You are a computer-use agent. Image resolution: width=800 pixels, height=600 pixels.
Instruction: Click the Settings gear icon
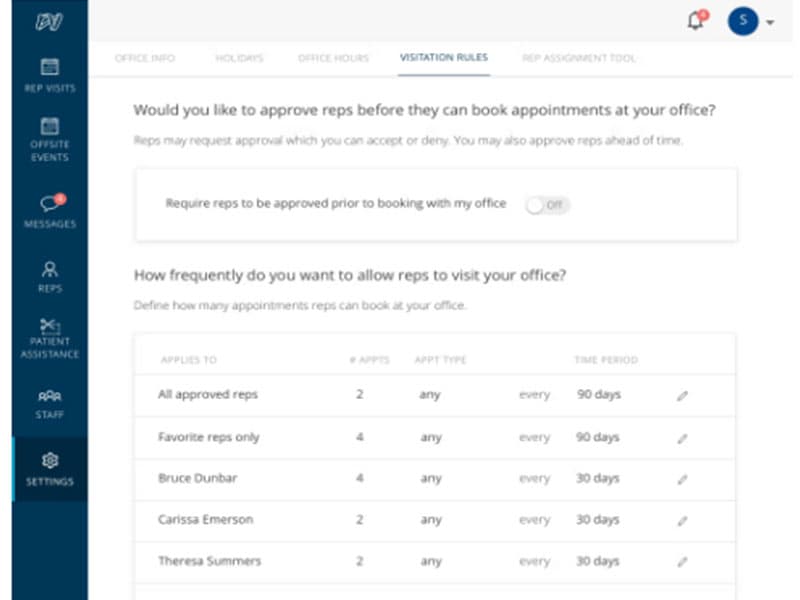[x=49, y=461]
